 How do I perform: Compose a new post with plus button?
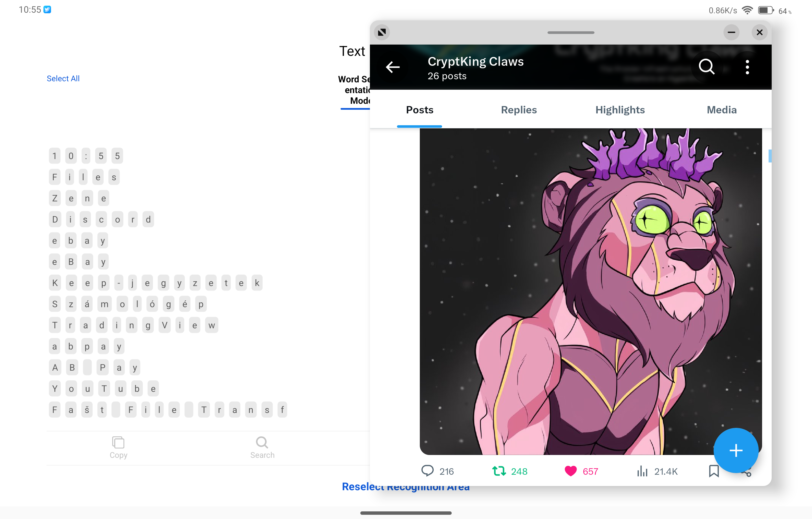736,450
